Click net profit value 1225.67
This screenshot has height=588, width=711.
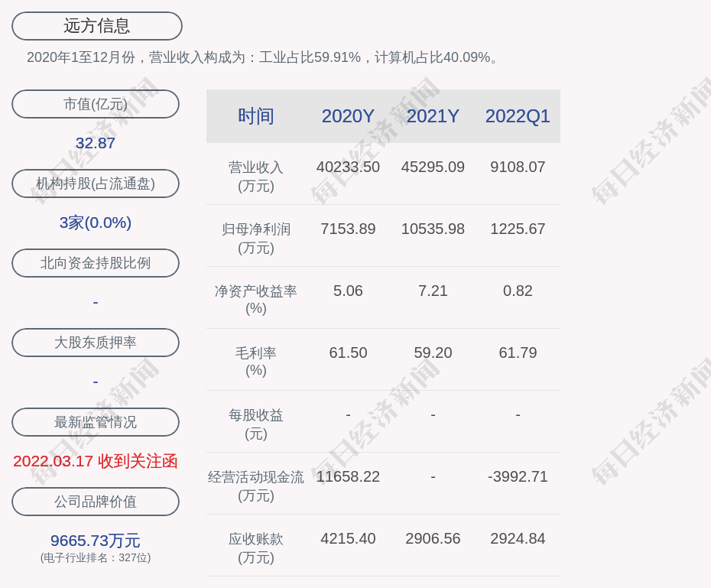[x=518, y=229]
